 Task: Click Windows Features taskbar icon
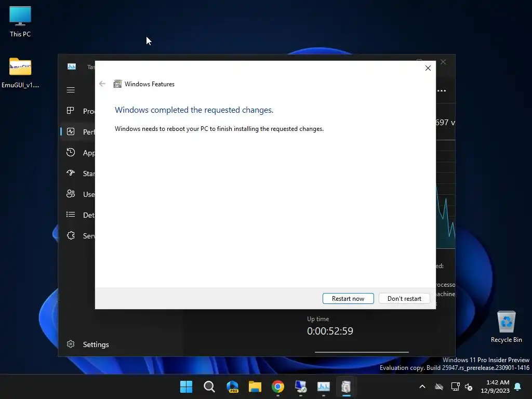point(346,387)
